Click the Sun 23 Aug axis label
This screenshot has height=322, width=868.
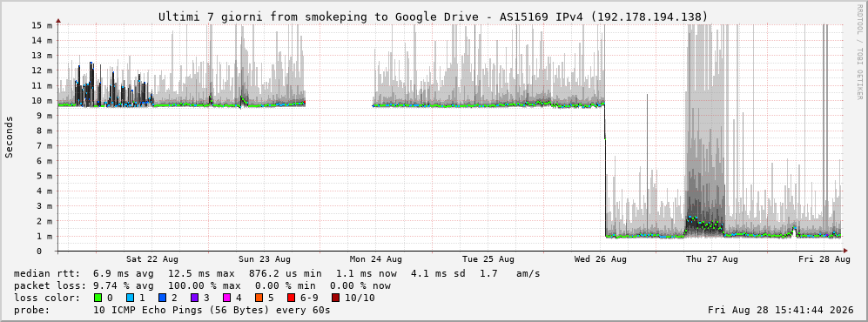[265, 259]
